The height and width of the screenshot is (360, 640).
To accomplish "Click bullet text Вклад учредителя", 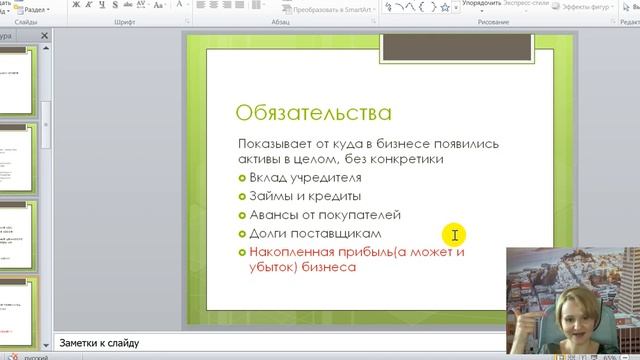I will click(x=305, y=178).
